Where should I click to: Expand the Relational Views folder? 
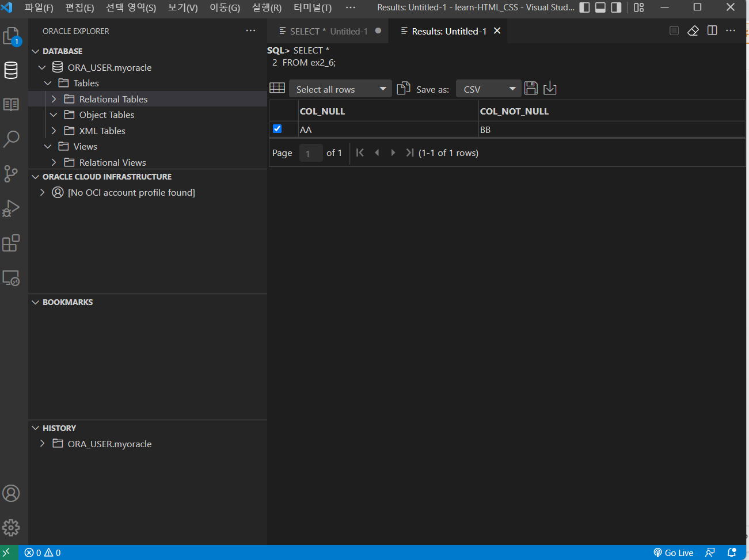54,162
